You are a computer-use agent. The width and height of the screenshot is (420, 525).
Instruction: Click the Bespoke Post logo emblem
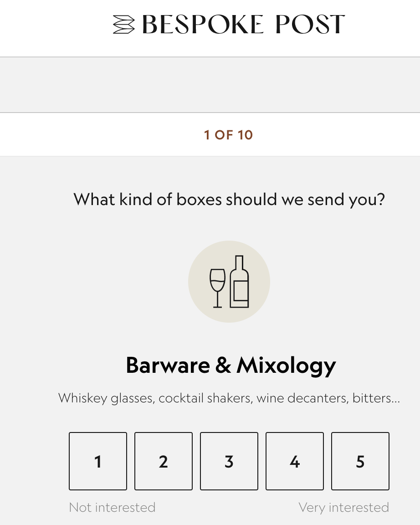[124, 25]
